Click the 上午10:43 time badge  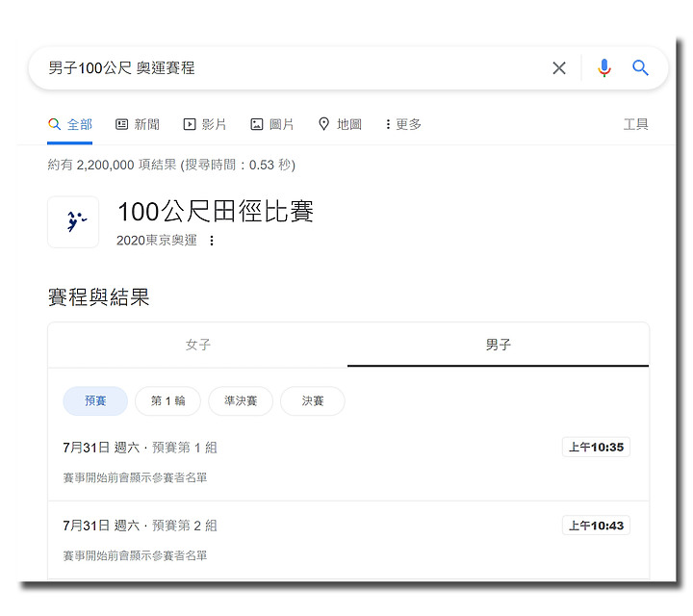pos(596,526)
